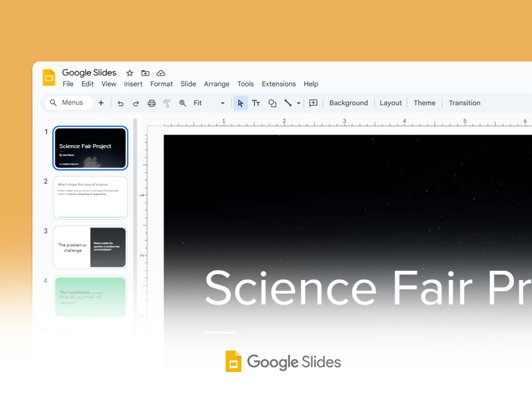Select slide 3 thumbnail in the filmstrip
The width and height of the screenshot is (532, 394).
[x=90, y=246]
